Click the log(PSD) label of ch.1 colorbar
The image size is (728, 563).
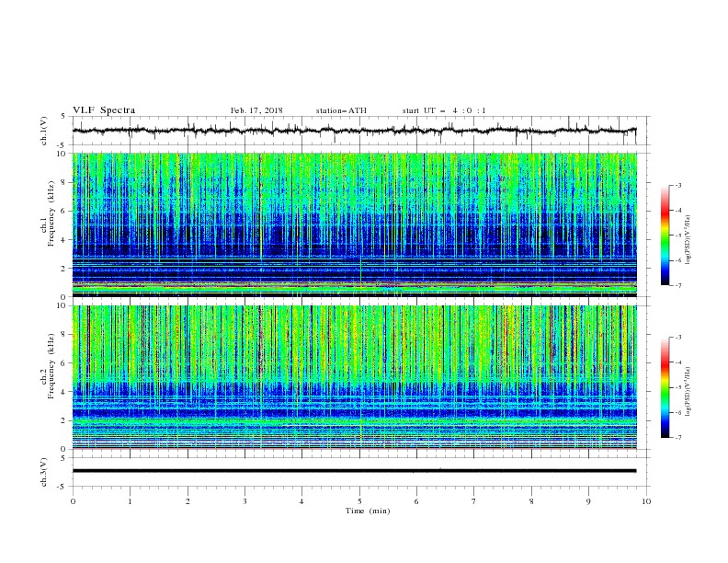click(688, 240)
